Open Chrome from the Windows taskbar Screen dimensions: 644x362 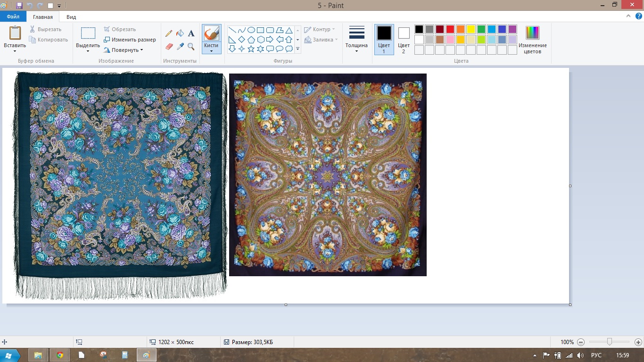60,355
